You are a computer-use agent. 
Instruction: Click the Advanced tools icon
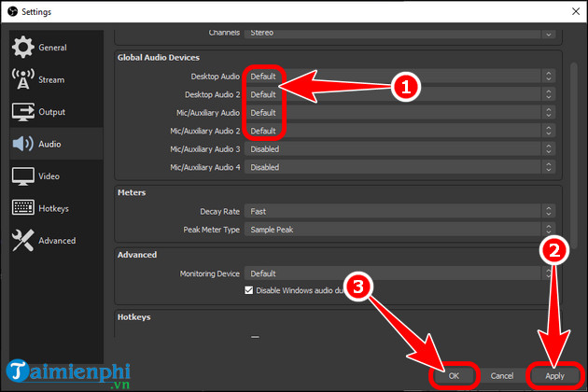point(23,240)
